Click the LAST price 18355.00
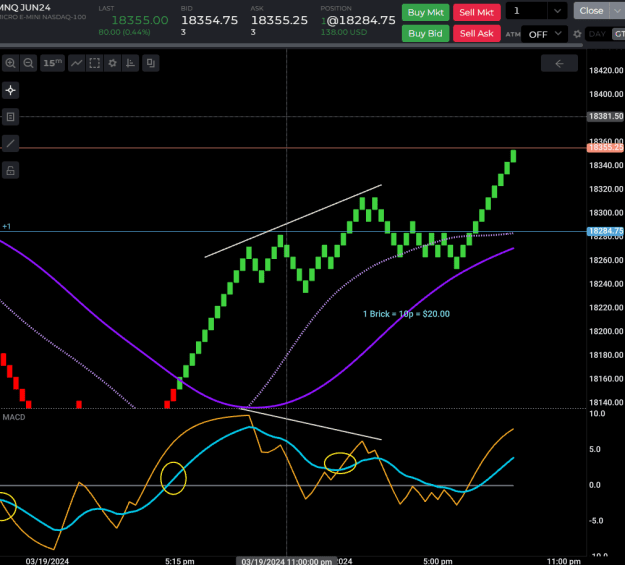The width and height of the screenshot is (625, 565). pyautogui.click(x=140, y=20)
